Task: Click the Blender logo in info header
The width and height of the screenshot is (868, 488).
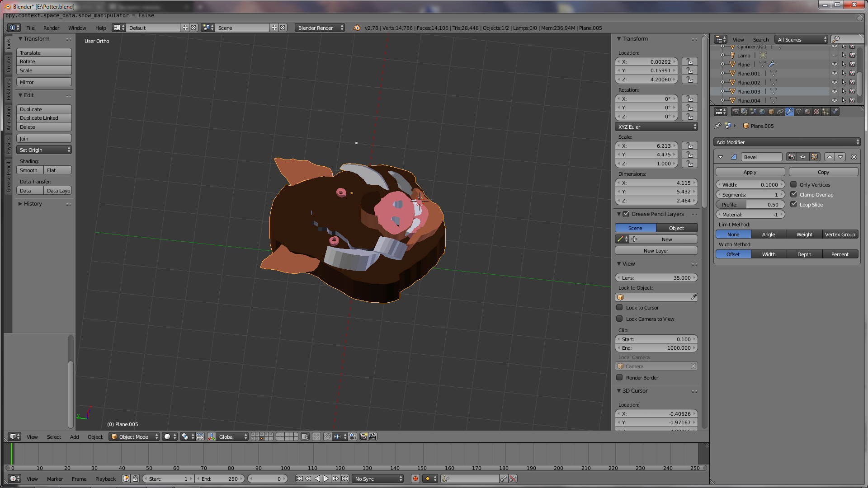Action: [x=357, y=28]
